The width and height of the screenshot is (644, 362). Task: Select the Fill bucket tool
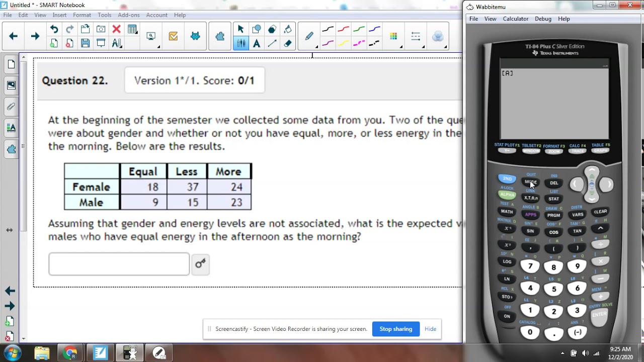click(288, 30)
